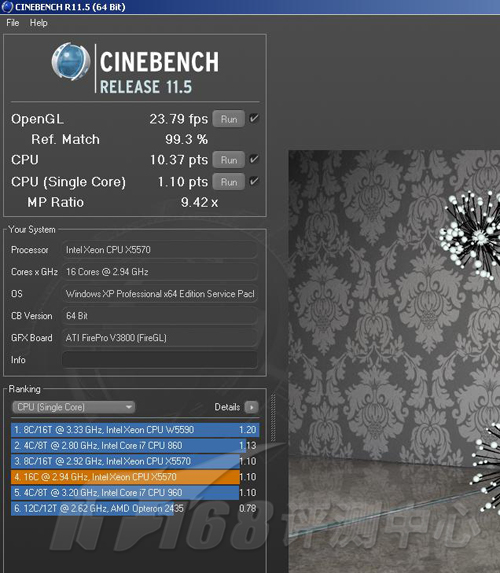Click the Details label in Ranking
This screenshot has width=500, height=573.
[x=227, y=407]
